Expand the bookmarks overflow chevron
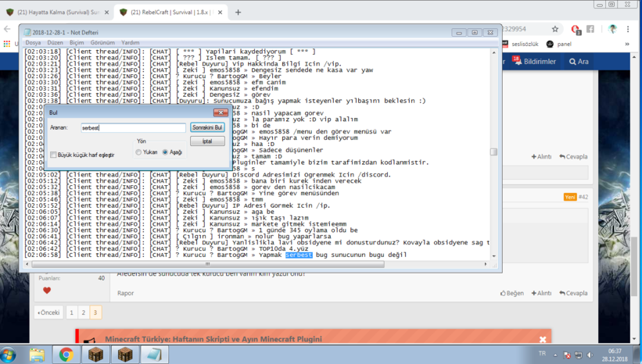 click(627, 45)
